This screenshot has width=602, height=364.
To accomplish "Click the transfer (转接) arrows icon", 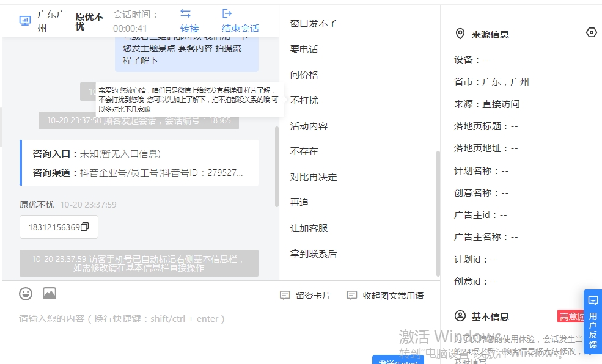I will pyautogui.click(x=185, y=14).
